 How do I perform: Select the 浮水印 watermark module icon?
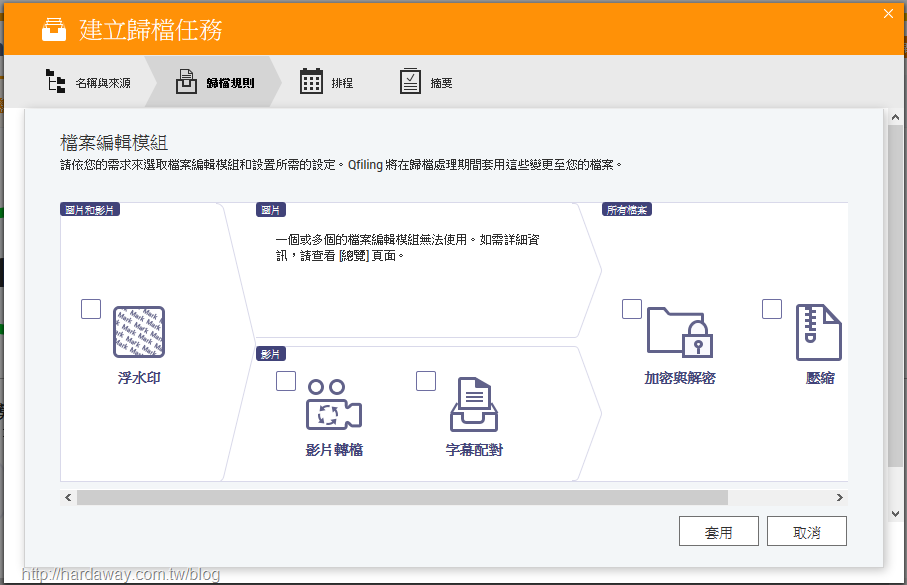(x=139, y=332)
